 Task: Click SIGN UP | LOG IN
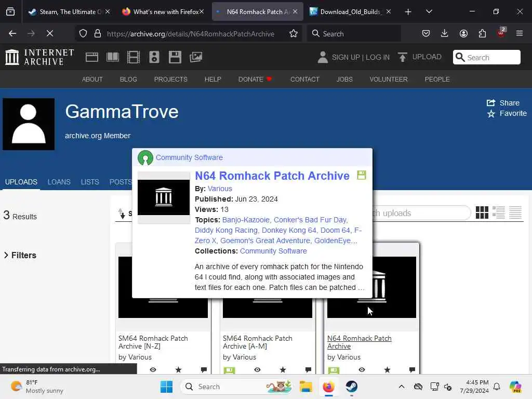361,57
